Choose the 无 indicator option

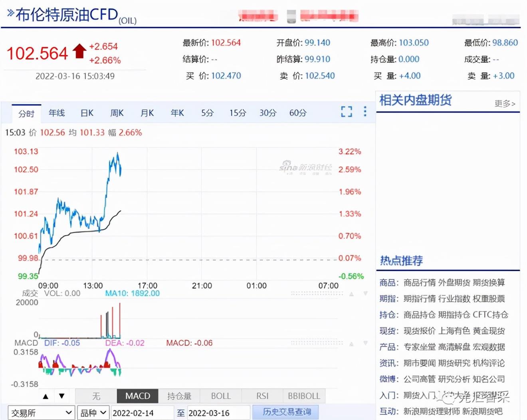click(x=96, y=396)
